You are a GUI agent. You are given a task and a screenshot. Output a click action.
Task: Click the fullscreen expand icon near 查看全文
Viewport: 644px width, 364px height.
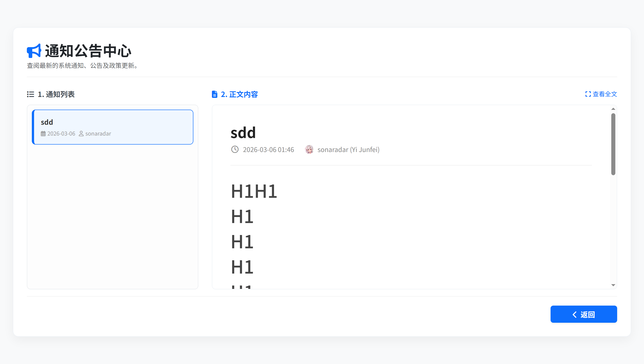588,94
